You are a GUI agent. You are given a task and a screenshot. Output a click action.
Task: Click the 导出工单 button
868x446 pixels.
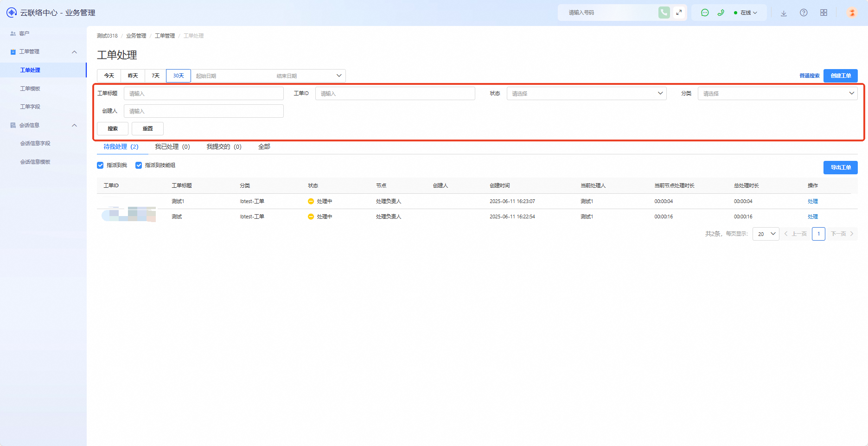pos(841,167)
